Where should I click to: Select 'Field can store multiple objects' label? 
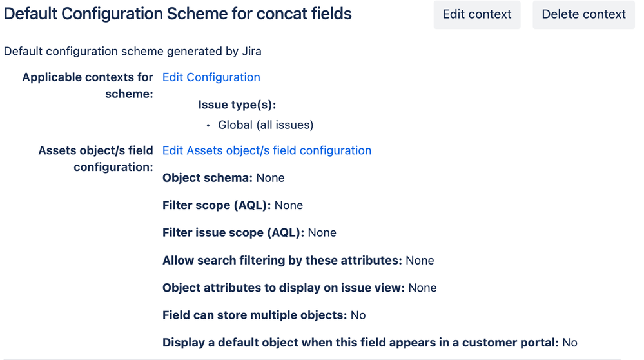[255, 315]
